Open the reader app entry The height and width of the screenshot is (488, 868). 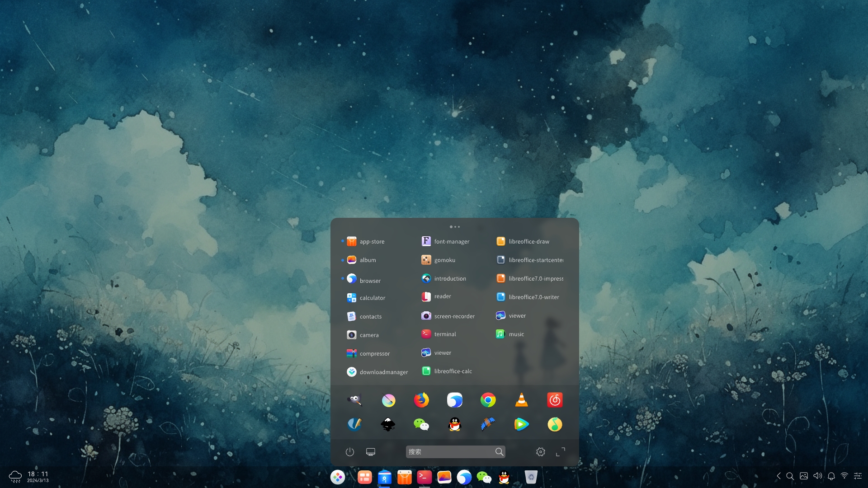436,296
